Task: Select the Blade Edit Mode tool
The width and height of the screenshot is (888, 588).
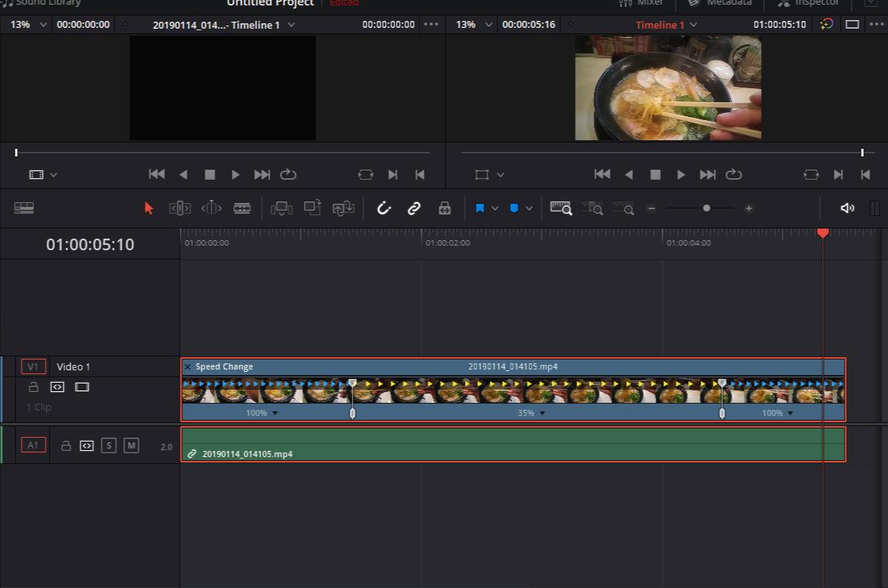Action: click(x=242, y=208)
